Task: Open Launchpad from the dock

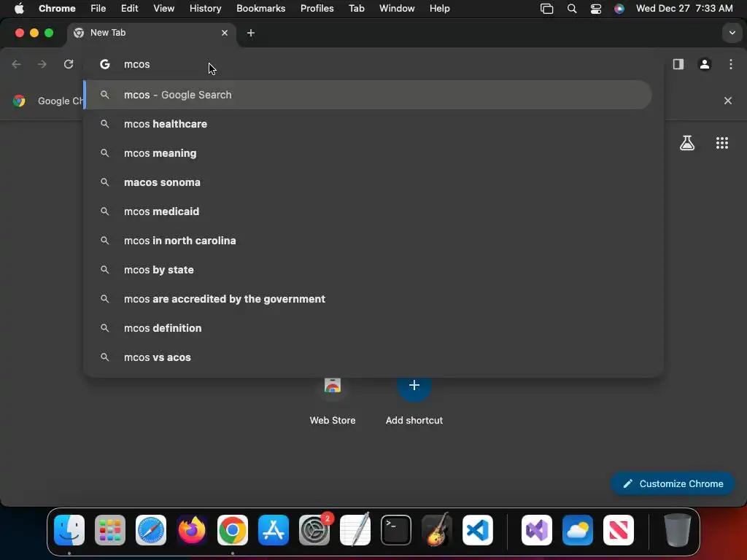Action: (110, 530)
